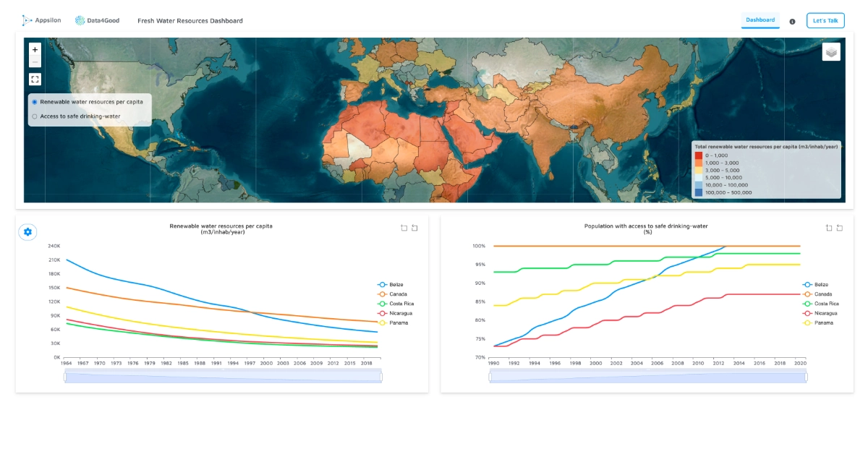The width and height of the screenshot is (868, 449).
Task: Open the settings gear beside the water resources chart
Action: (27, 231)
